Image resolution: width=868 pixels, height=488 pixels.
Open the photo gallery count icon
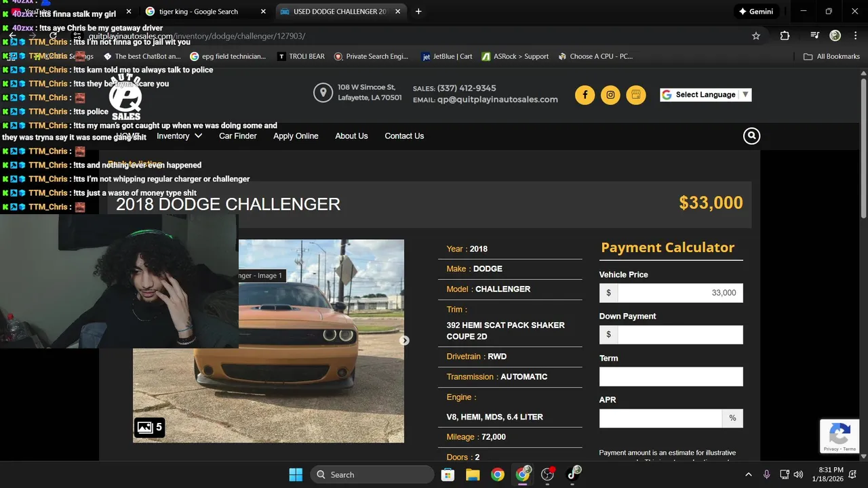click(x=149, y=427)
